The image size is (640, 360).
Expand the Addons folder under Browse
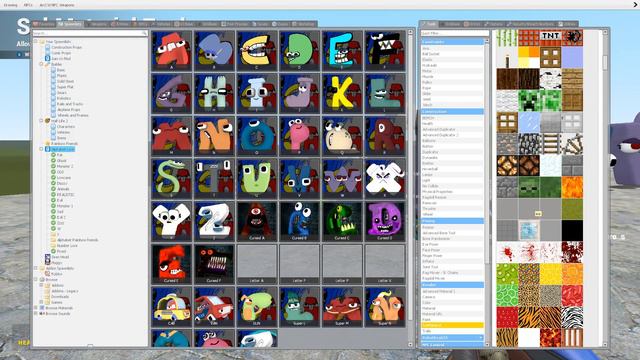tap(41, 286)
